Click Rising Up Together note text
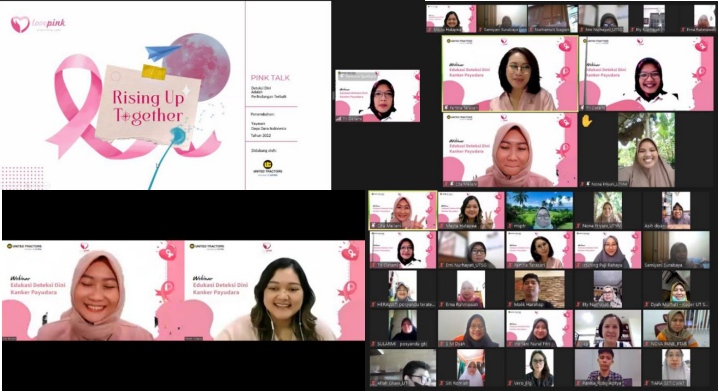 coord(148,107)
